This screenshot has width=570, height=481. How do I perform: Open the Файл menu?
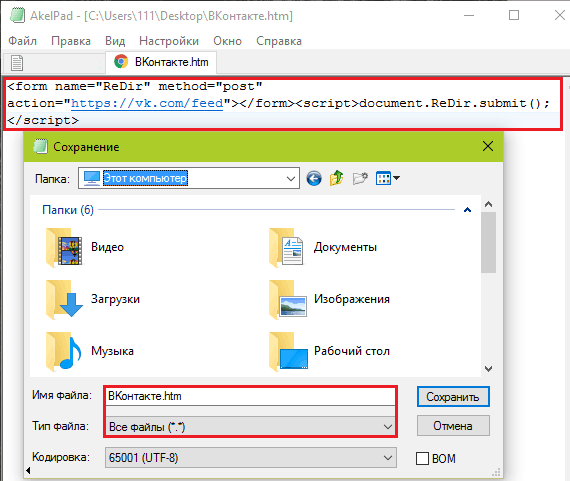tap(23, 41)
